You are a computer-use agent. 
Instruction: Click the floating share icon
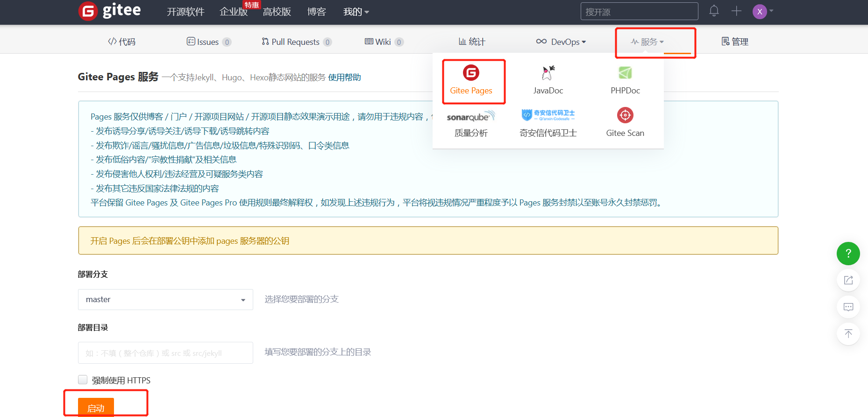(848, 280)
